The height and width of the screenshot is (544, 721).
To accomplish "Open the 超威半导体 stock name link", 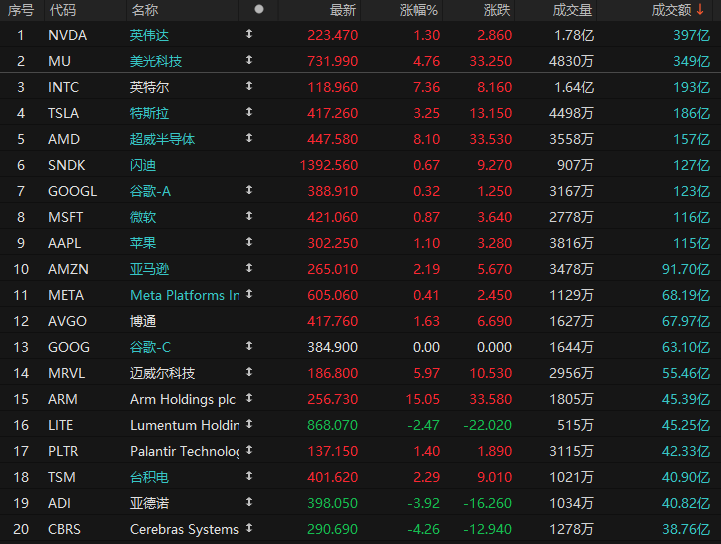I will coord(162,139).
